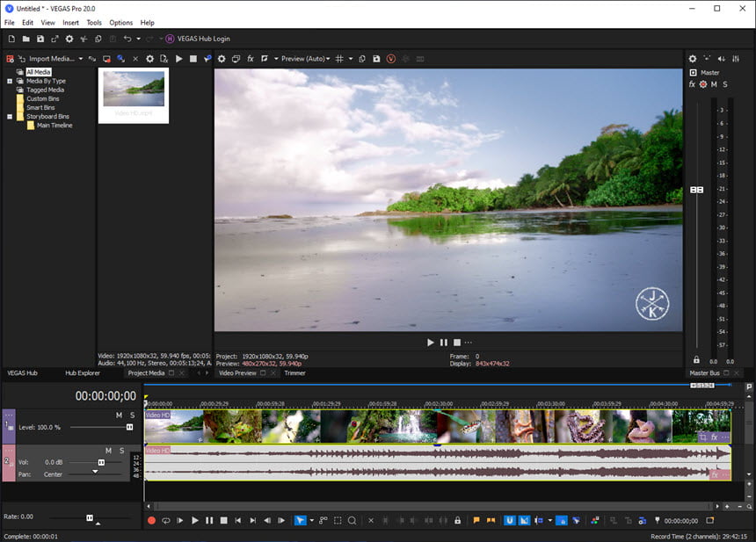Cut selection with the scissors icon
The image size is (756, 542).
[x=84, y=39]
